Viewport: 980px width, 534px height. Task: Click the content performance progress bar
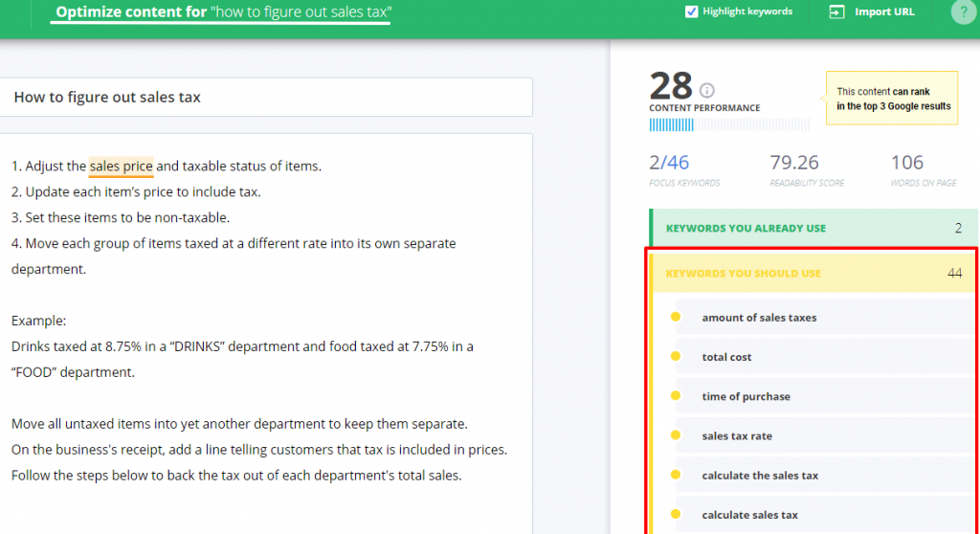tap(727, 124)
